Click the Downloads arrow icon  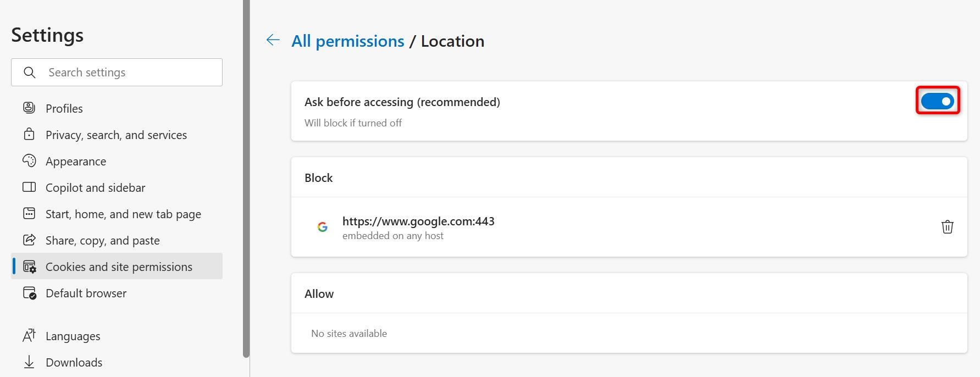coord(29,362)
